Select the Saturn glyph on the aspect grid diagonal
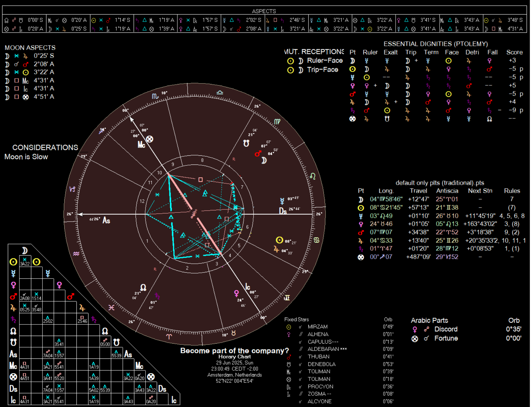This screenshot has width=532, height=407. coord(94,320)
